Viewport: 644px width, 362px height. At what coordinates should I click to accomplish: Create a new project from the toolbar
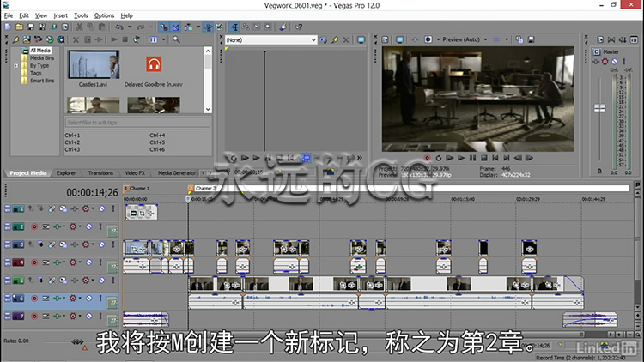click(8, 27)
